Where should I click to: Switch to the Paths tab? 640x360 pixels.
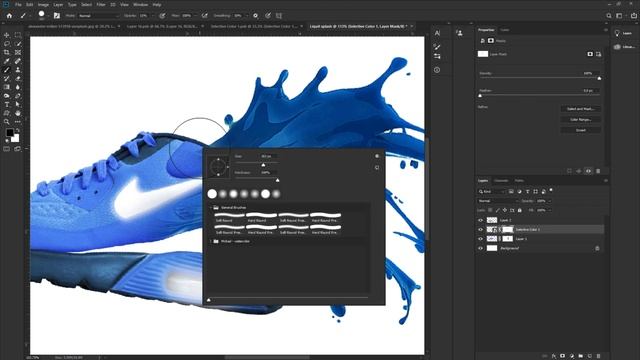[x=519, y=180]
